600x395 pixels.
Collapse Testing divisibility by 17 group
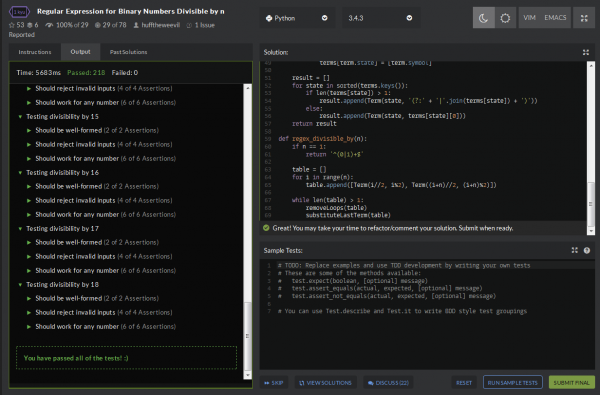20,229
